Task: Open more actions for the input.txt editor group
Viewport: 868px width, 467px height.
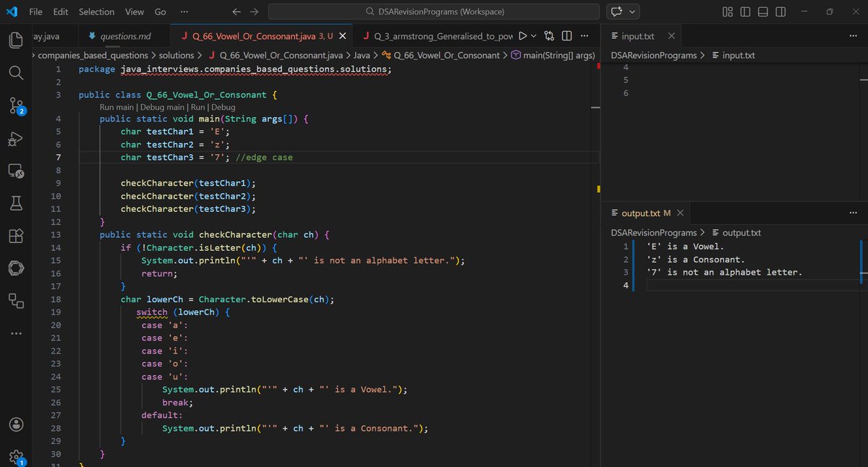Action: 853,36
